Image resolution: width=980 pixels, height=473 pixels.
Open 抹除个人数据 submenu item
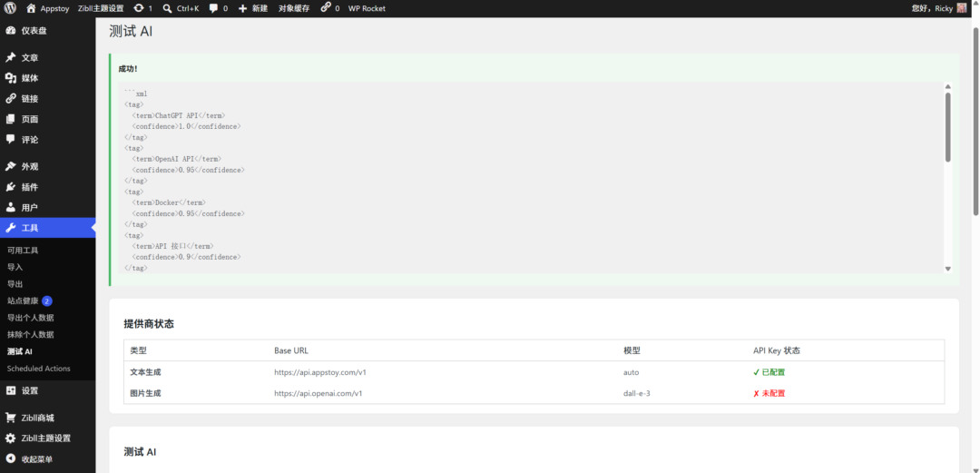point(31,335)
